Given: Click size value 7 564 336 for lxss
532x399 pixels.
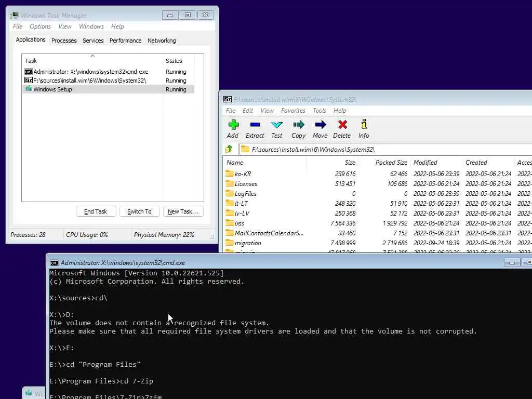Looking at the screenshot, I should click(x=343, y=223).
